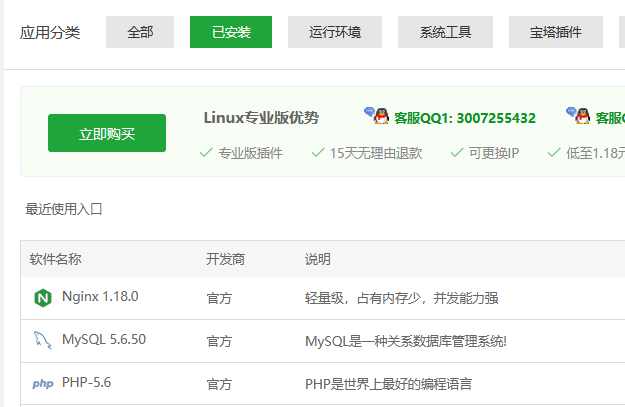Click the 立即购买 button
Viewport: 625px width, 407px height.
pyautogui.click(x=107, y=133)
